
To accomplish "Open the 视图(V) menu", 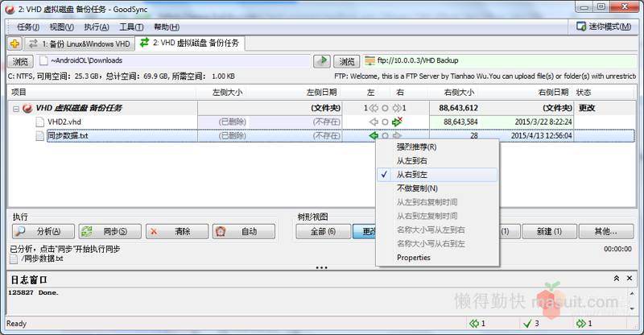I will (62, 27).
